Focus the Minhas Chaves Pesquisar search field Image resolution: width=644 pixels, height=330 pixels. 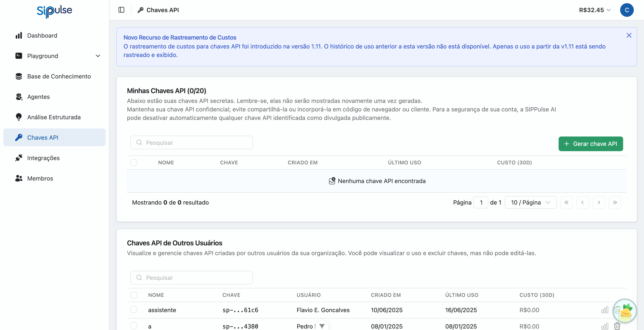point(191,142)
